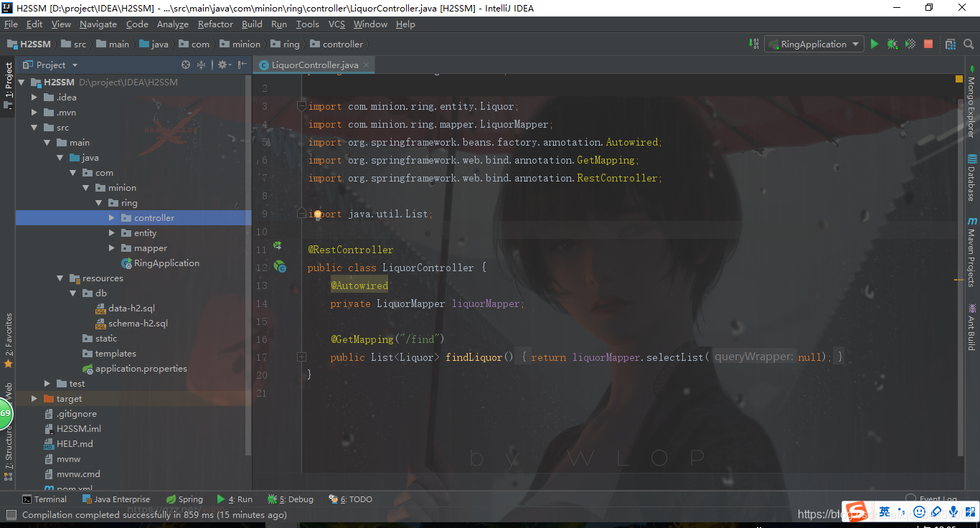Image resolution: width=980 pixels, height=528 pixels.
Task: Click the intention lightbulb on line 9
Action: click(317, 214)
